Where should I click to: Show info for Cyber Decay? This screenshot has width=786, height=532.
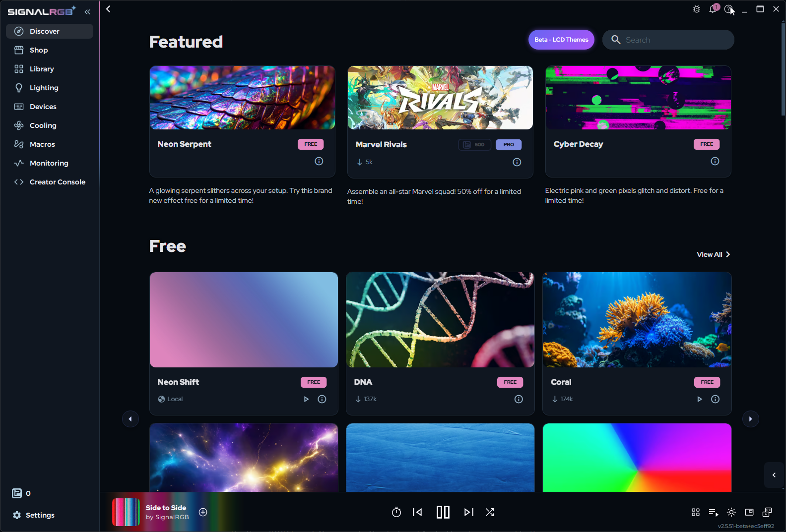(715, 161)
